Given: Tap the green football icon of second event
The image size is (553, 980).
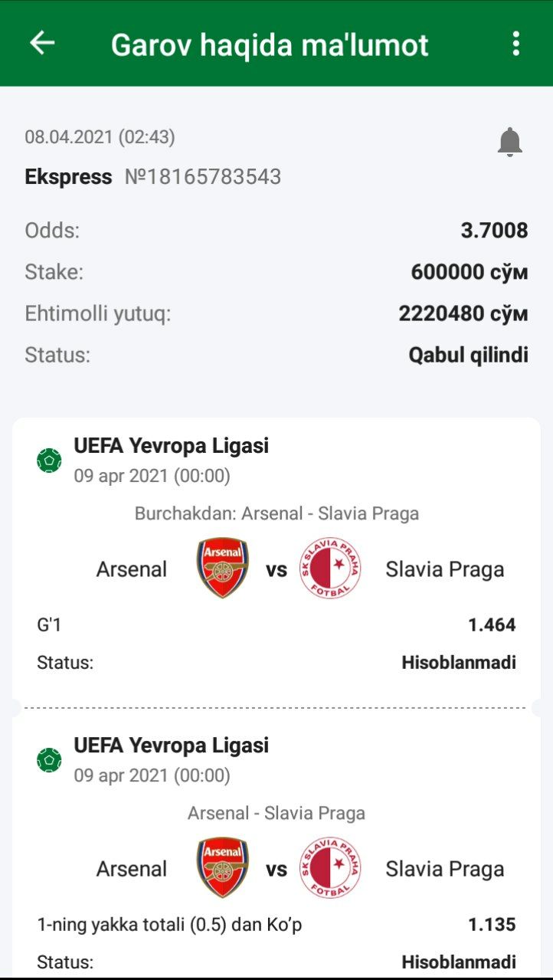Looking at the screenshot, I should click(x=50, y=760).
